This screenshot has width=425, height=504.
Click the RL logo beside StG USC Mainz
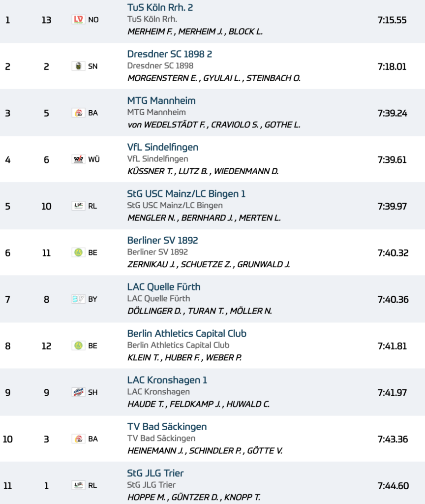(78, 206)
